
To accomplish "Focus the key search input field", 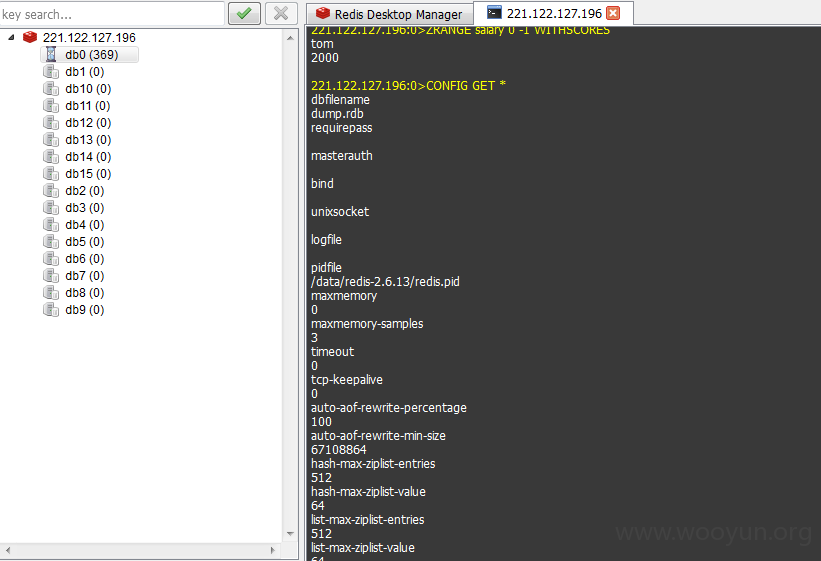I will [x=112, y=14].
